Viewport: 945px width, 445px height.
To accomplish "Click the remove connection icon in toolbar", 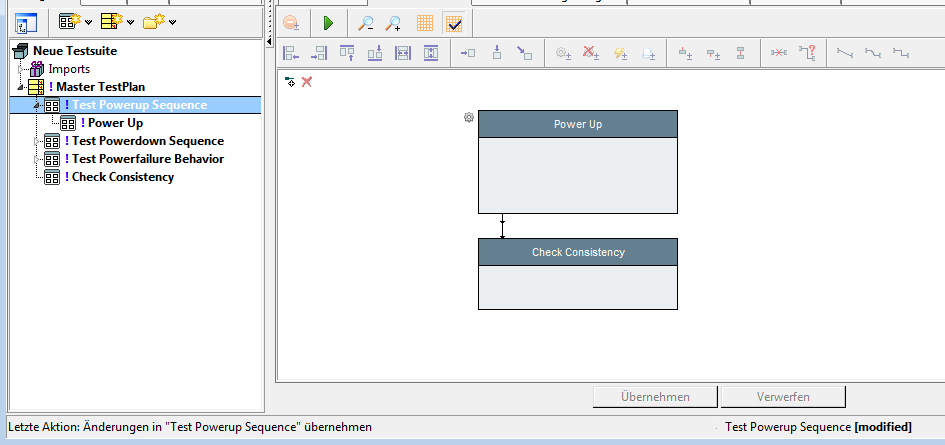I will pyautogui.click(x=780, y=53).
